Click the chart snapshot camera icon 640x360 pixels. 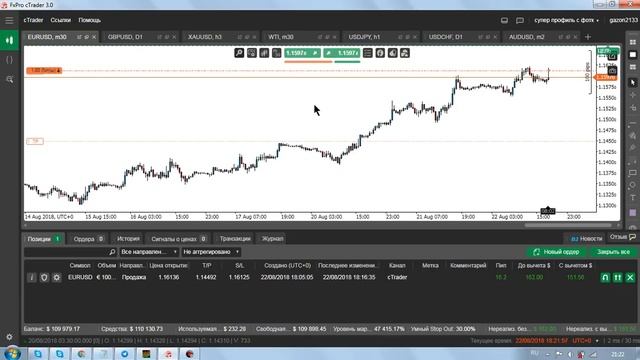[612, 71]
